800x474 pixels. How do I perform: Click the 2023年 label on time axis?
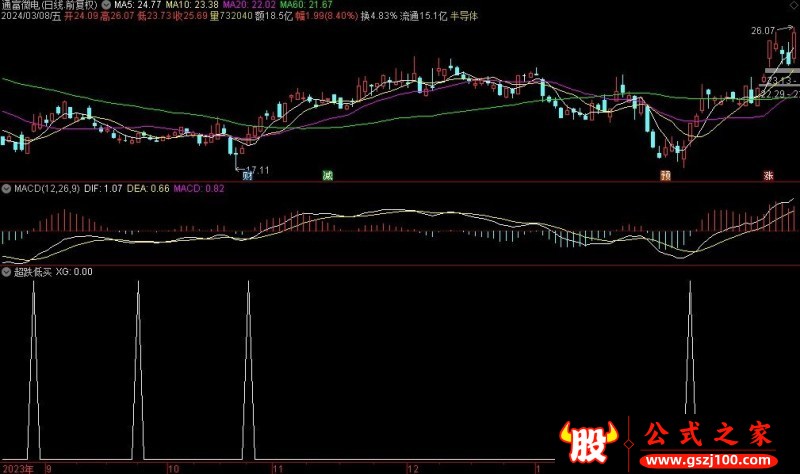16,467
